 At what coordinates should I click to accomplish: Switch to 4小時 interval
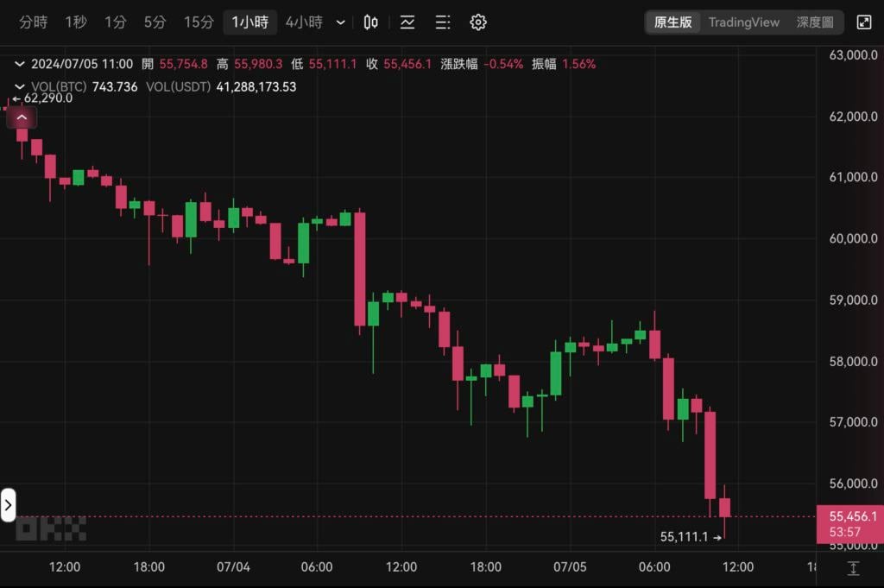[x=304, y=22]
